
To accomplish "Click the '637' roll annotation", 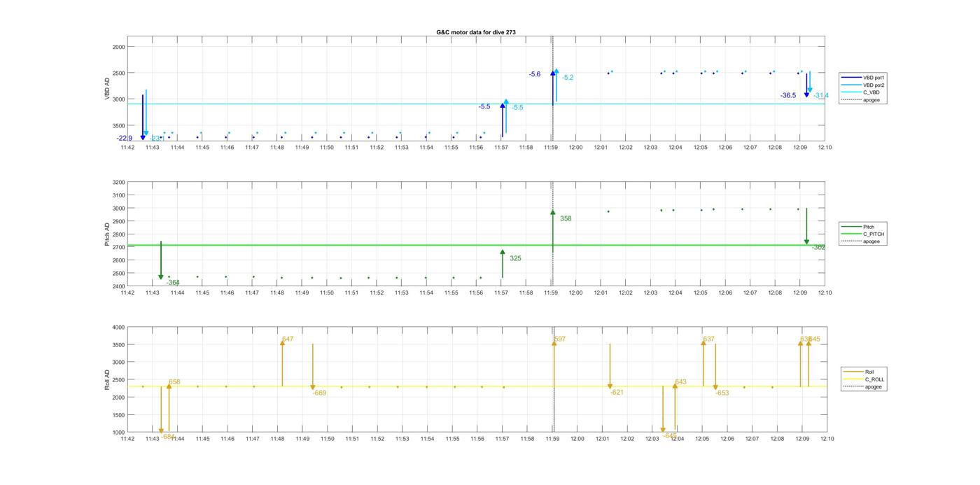I will [x=708, y=339].
